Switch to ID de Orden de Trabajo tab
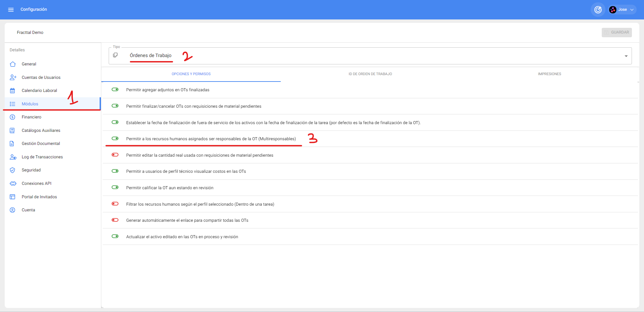 coord(370,74)
